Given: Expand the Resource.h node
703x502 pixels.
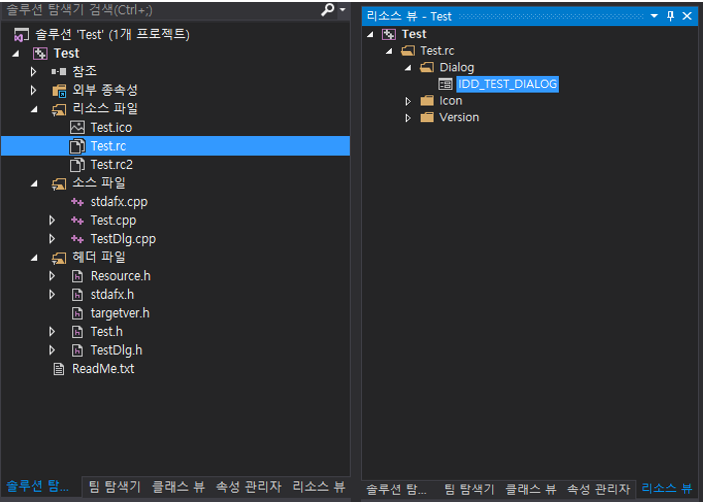Looking at the screenshot, I should 52,276.
